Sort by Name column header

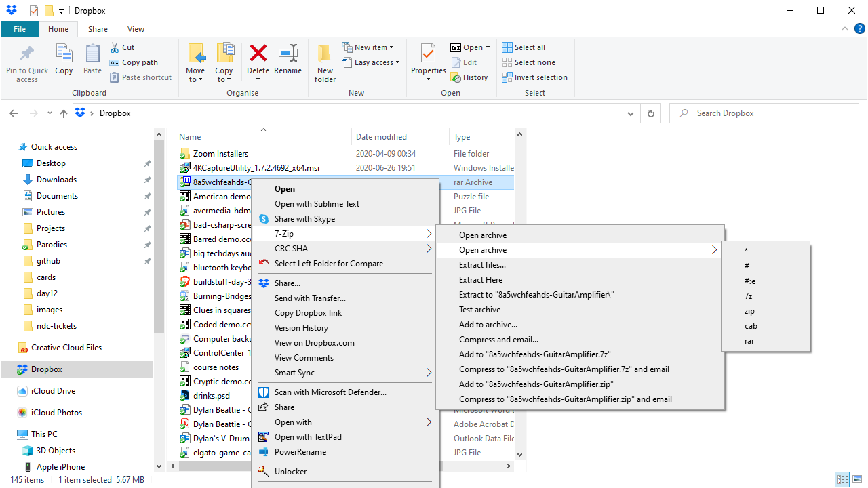tap(263, 137)
